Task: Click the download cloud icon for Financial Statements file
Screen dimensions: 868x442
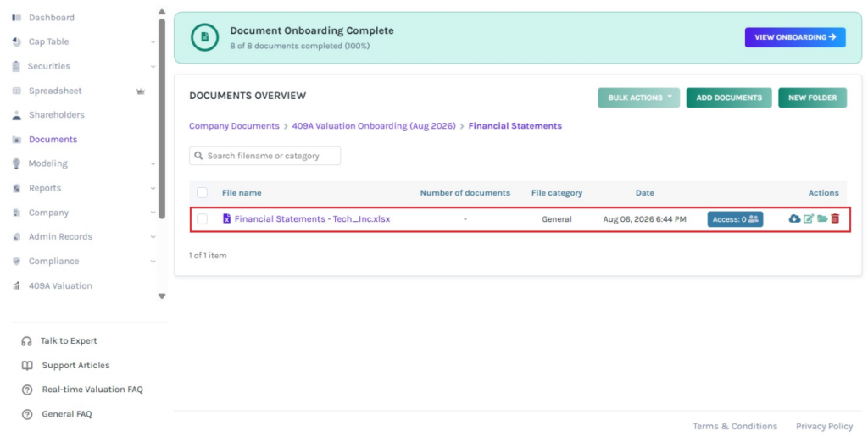Action: click(794, 218)
